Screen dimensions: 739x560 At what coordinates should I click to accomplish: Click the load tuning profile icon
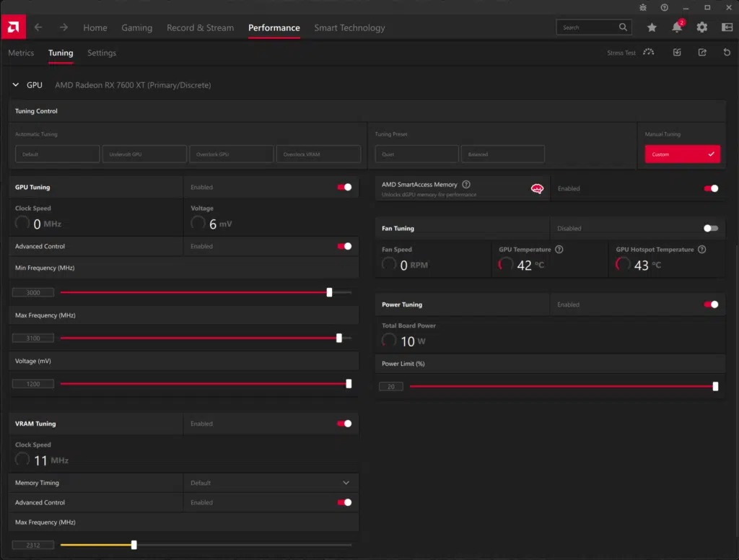click(677, 53)
